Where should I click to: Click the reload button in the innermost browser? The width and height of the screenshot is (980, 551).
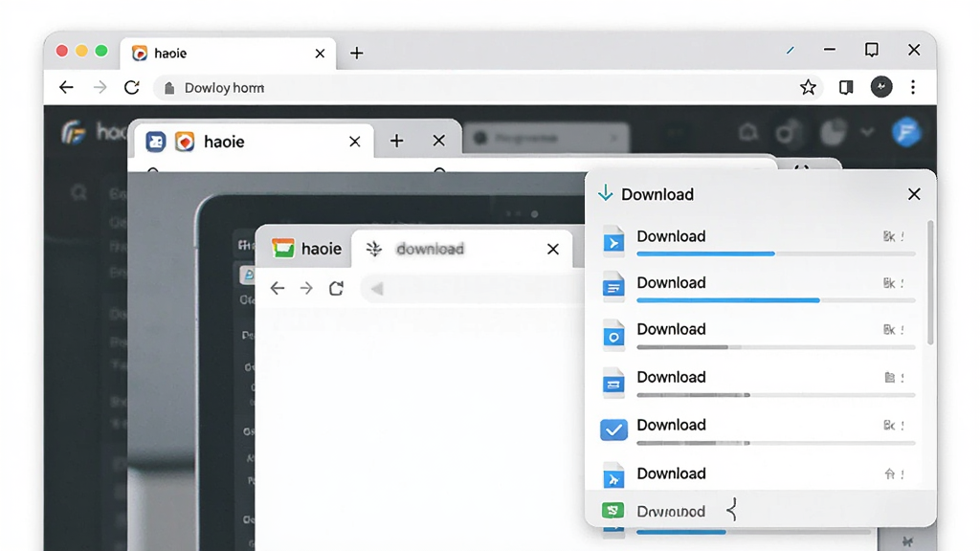click(x=336, y=288)
